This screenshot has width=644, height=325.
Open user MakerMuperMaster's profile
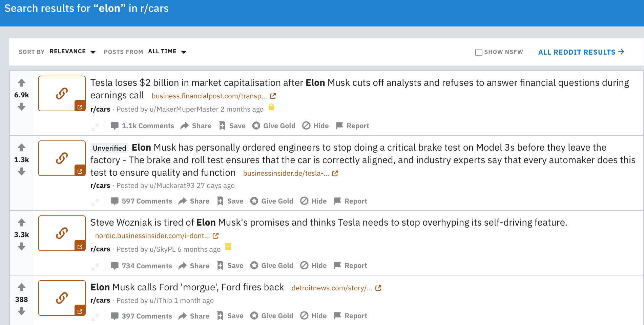pos(184,109)
